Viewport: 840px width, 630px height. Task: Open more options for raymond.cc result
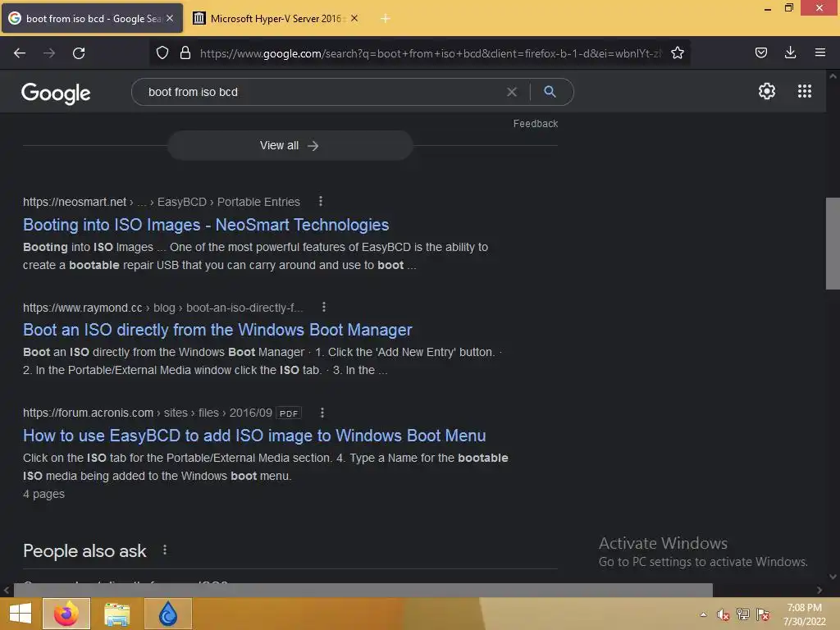point(323,307)
